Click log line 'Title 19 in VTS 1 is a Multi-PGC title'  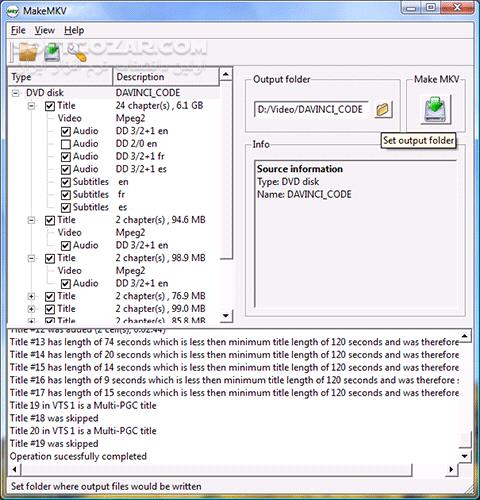83,406
